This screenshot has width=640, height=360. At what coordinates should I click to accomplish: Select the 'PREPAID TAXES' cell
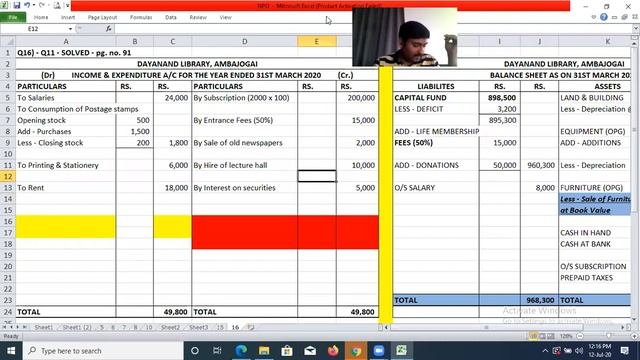click(x=595, y=278)
